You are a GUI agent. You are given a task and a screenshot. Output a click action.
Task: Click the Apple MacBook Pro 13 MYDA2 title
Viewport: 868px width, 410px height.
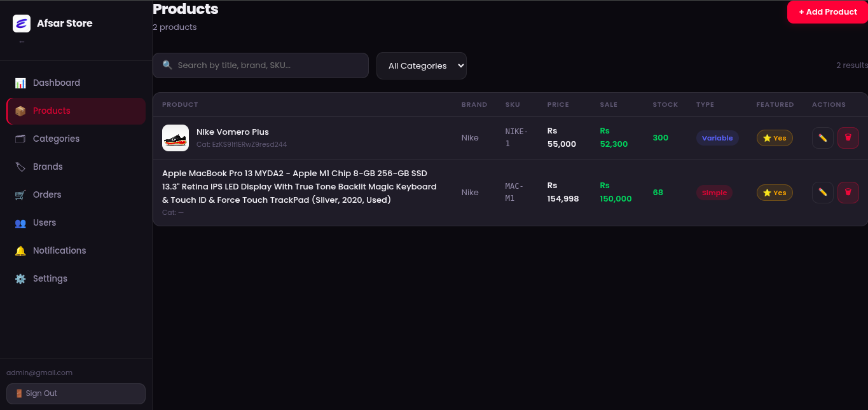click(x=300, y=186)
